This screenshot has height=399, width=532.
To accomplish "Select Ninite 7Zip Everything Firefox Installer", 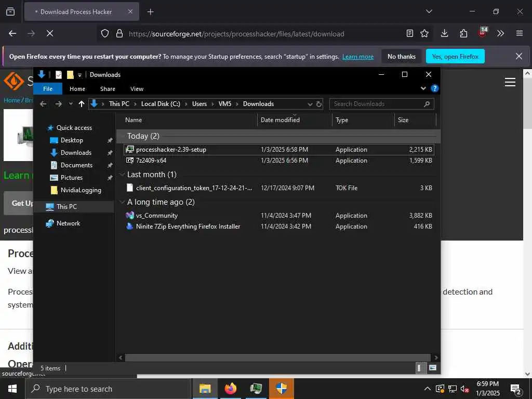I will [279, 227].
